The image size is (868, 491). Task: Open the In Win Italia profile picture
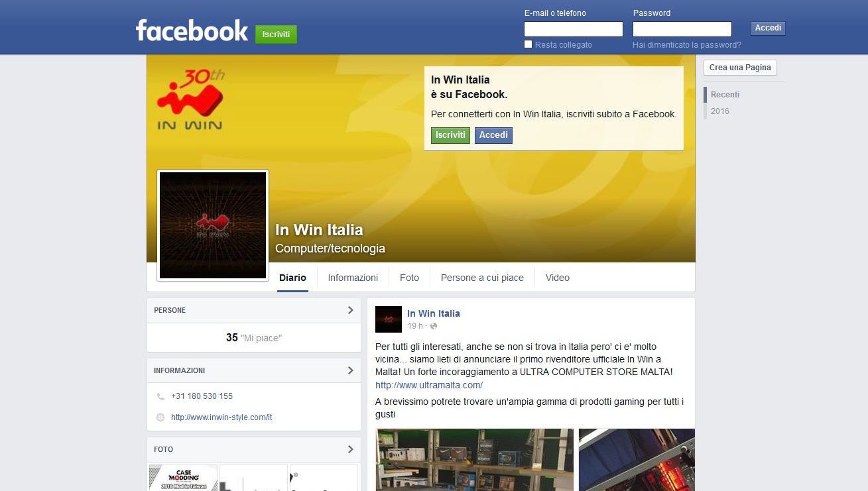pyautogui.click(x=213, y=225)
